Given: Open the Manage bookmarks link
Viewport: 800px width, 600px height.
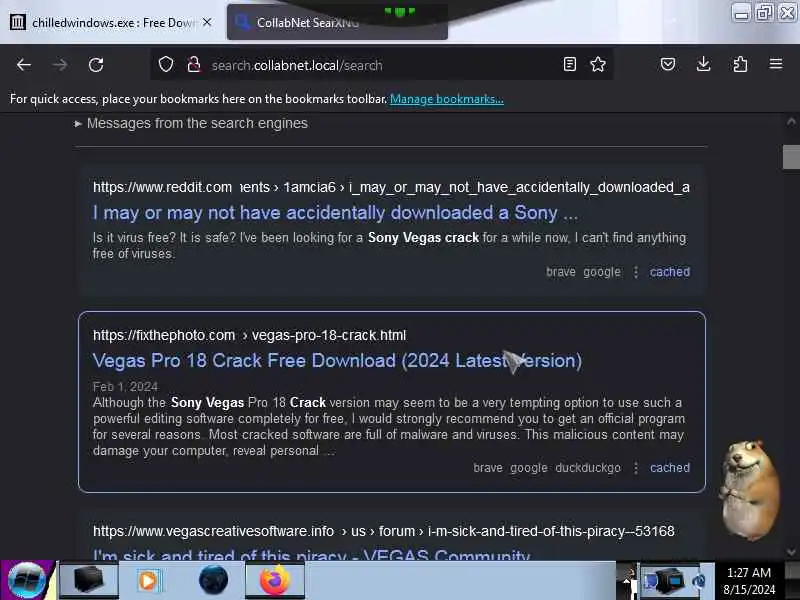Looking at the screenshot, I should click(446, 99).
